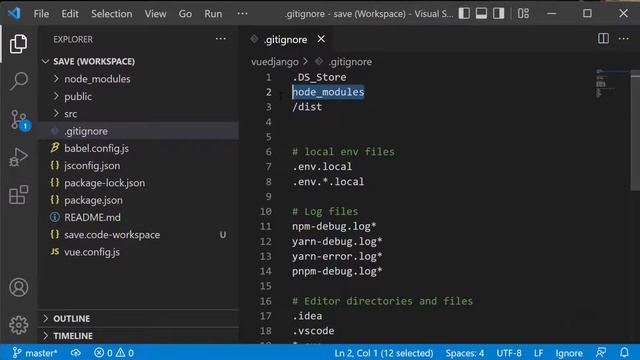Open the Edit menu

pos(70,14)
